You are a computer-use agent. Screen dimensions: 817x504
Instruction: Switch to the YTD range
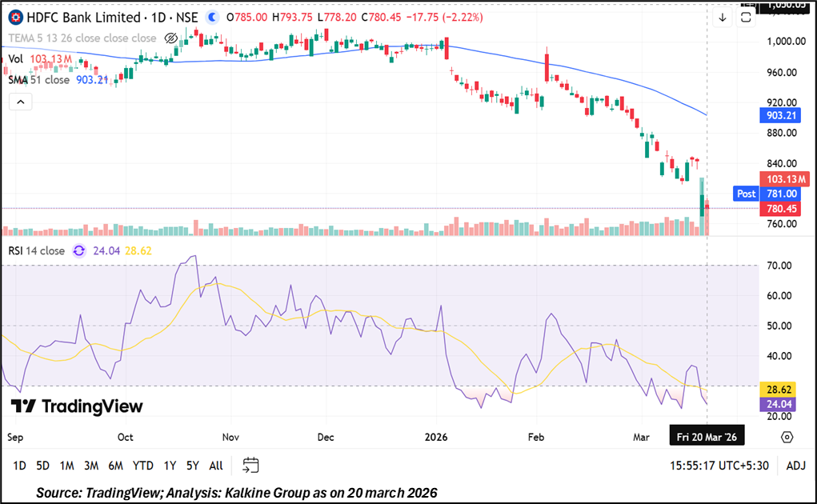(x=143, y=466)
